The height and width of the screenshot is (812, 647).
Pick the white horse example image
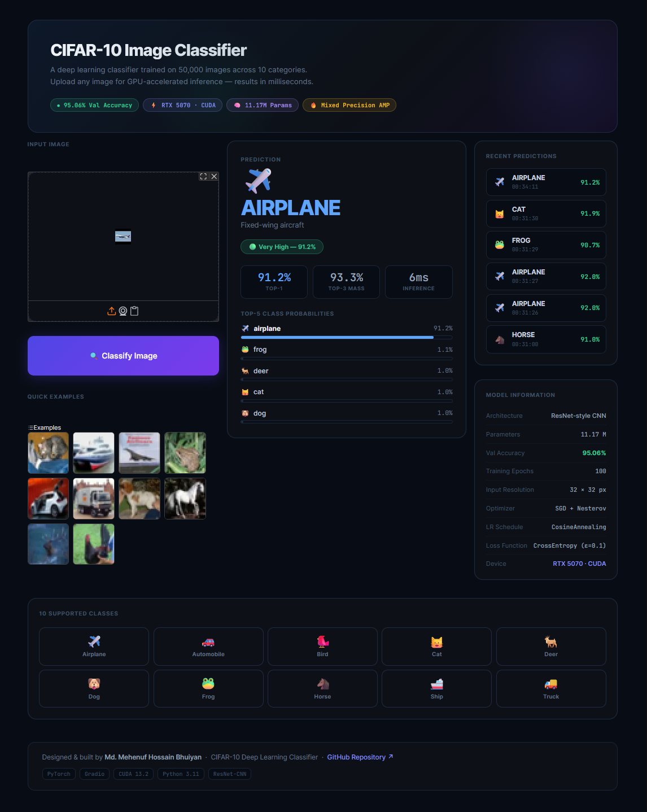click(x=185, y=499)
